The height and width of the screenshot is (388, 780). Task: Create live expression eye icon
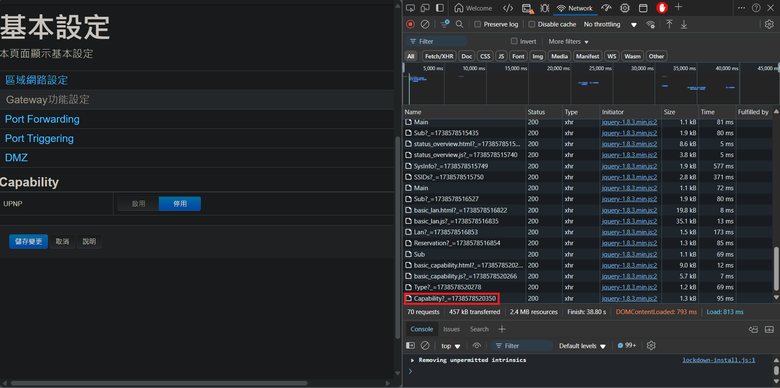tap(477, 345)
